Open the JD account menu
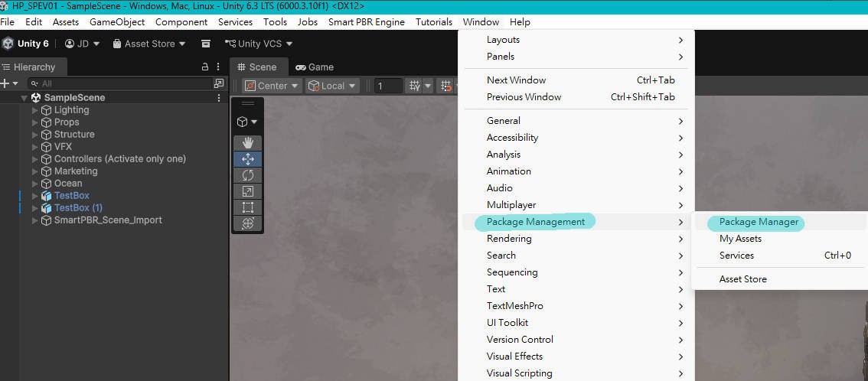This screenshot has height=381, width=868. click(82, 44)
